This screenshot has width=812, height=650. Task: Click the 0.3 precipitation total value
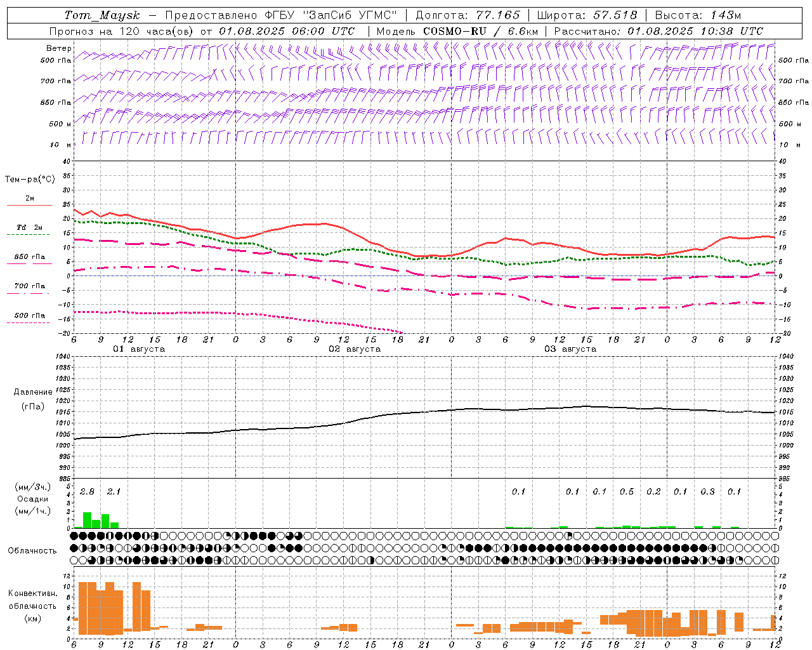(x=707, y=492)
